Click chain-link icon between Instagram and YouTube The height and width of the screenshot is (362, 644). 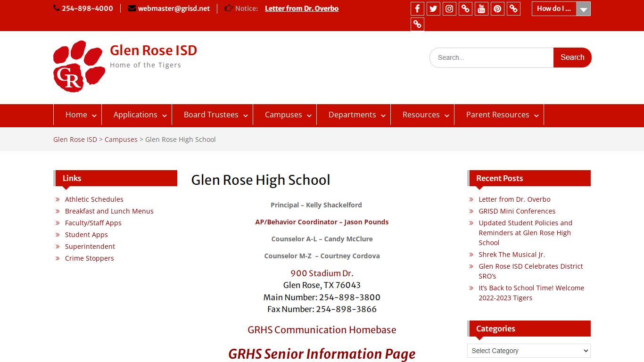(465, 8)
